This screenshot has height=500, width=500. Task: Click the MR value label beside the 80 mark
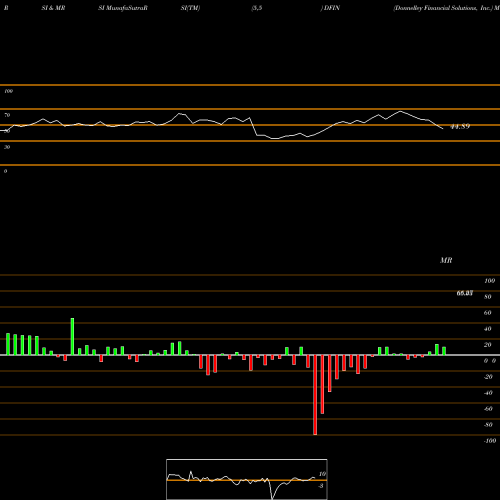tap(465, 293)
